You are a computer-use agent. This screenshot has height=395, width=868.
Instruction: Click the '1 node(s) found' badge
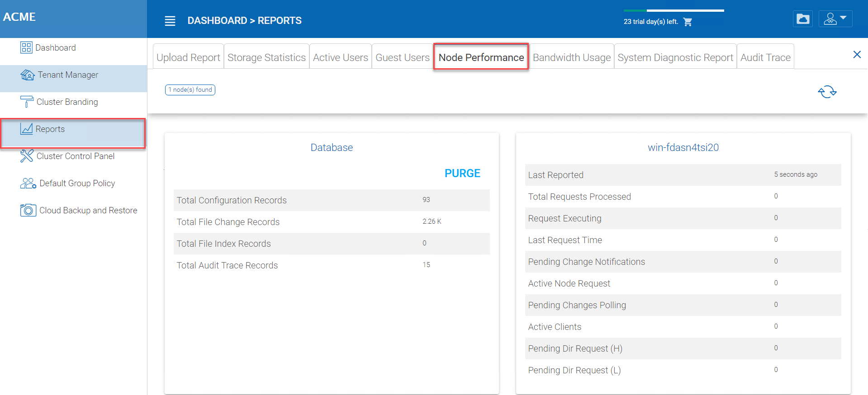pos(190,90)
